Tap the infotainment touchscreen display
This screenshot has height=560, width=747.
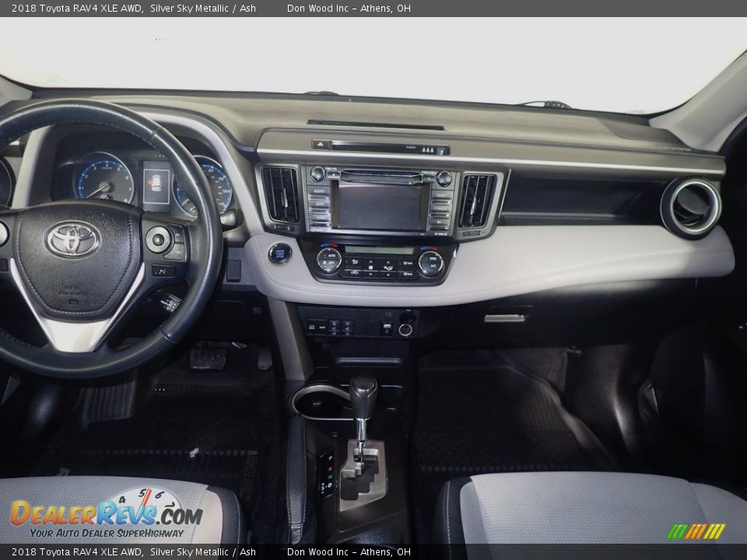381,205
